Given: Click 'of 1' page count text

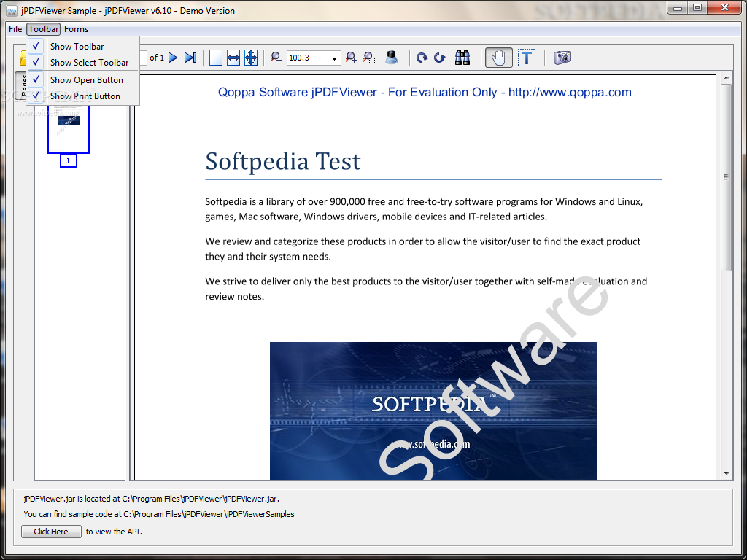Looking at the screenshot, I should [x=157, y=58].
